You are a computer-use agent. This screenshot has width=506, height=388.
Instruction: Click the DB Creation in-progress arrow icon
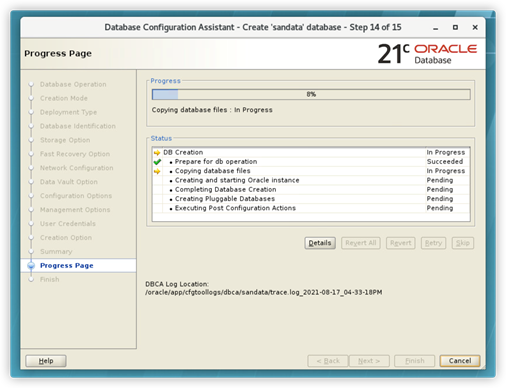point(157,153)
